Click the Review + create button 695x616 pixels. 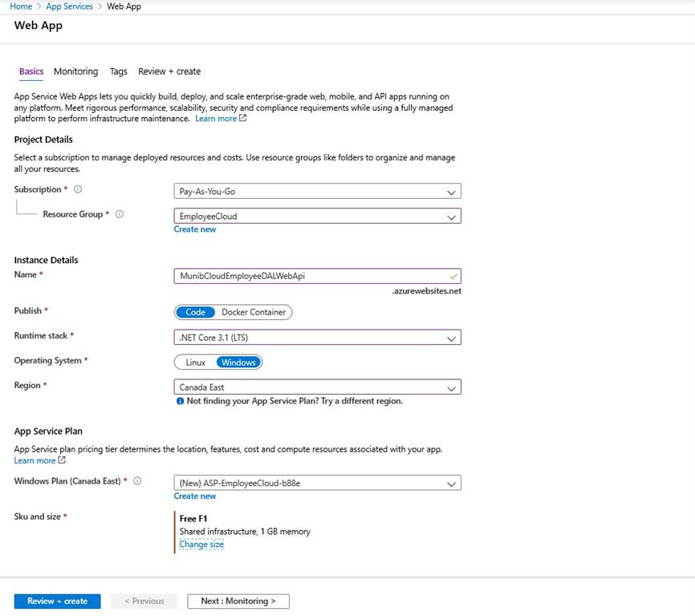tap(56, 601)
